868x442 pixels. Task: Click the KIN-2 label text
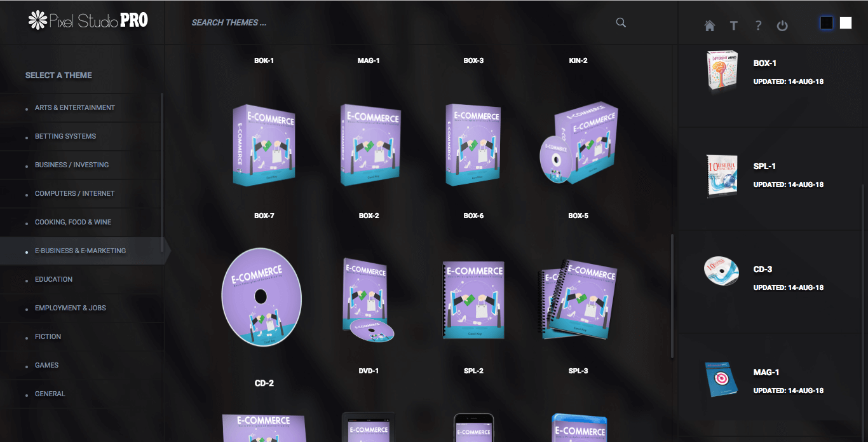point(578,60)
